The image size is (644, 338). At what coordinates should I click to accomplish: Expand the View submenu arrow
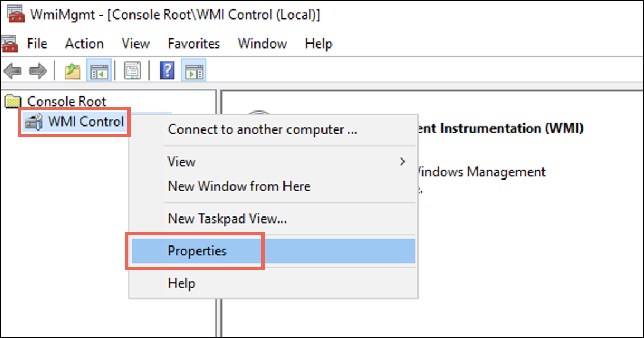tap(402, 162)
